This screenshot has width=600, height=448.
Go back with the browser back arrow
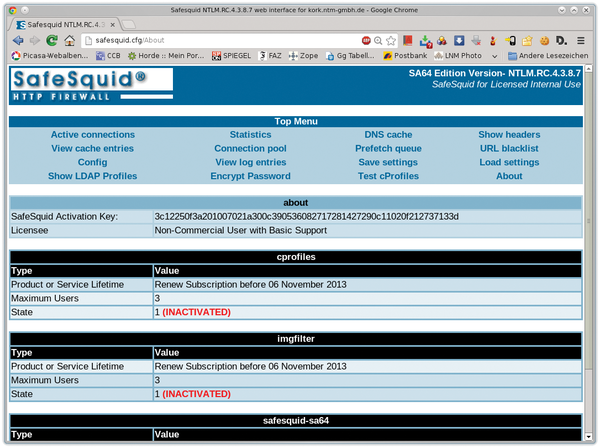(18, 40)
